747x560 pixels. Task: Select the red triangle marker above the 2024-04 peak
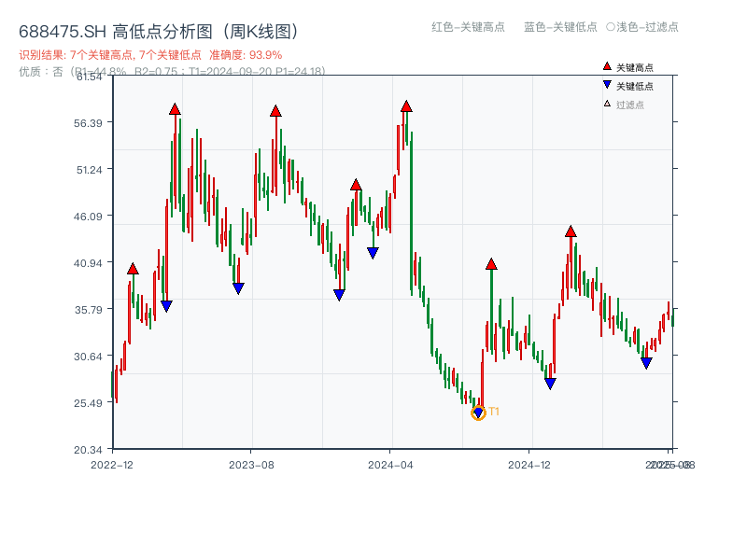[x=405, y=107]
